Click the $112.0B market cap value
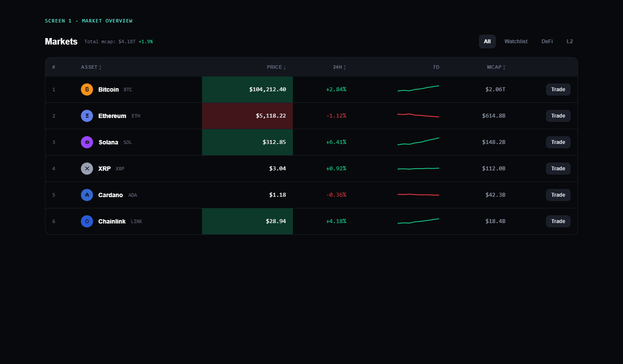 494,169
